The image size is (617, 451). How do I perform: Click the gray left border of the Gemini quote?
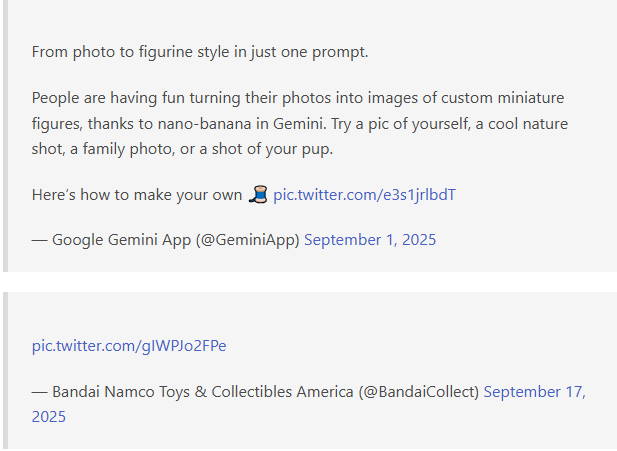(x=4, y=135)
